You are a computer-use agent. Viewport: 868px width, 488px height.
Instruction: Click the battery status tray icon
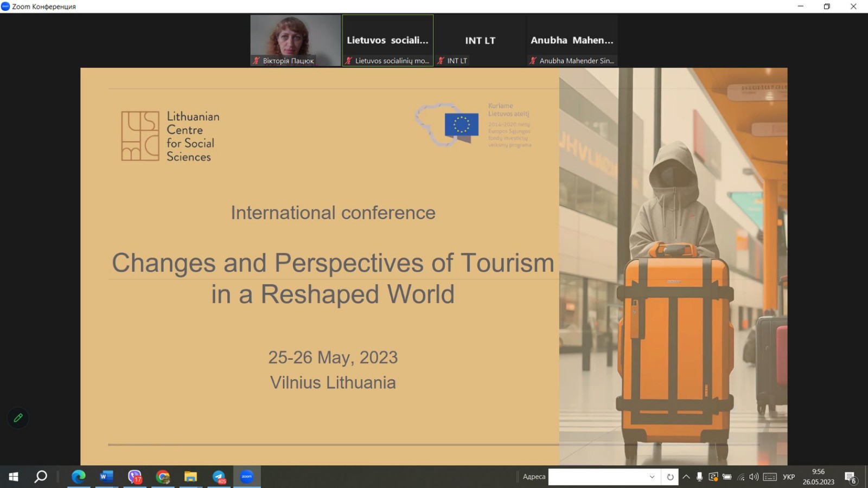pyautogui.click(x=727, y=477)
